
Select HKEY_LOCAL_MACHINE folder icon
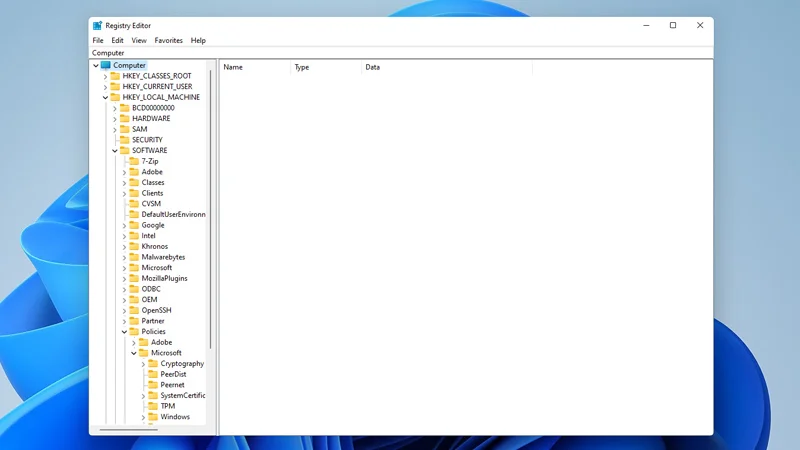point(115,97)
